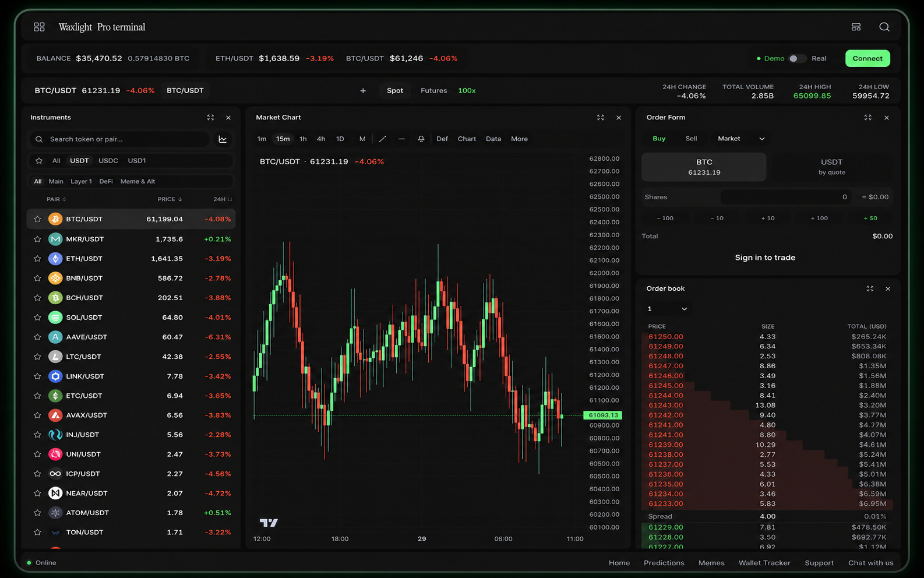
Task: Toggle the Demo/Real account switch
Action: 797,58
